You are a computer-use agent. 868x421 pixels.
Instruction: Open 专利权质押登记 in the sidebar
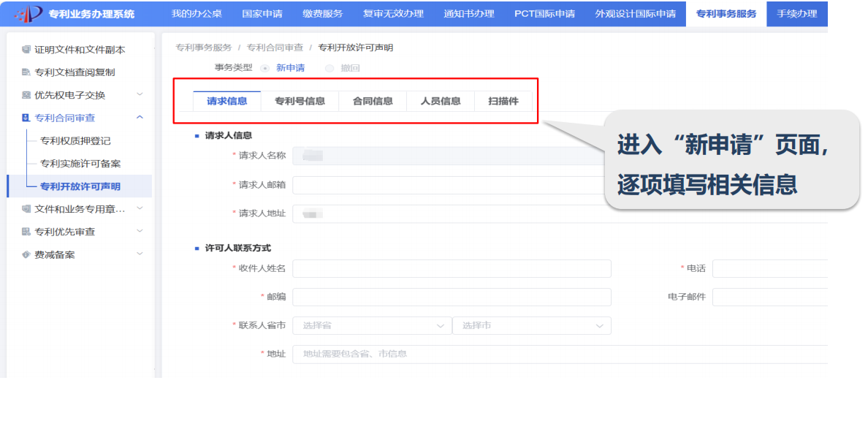75,141
